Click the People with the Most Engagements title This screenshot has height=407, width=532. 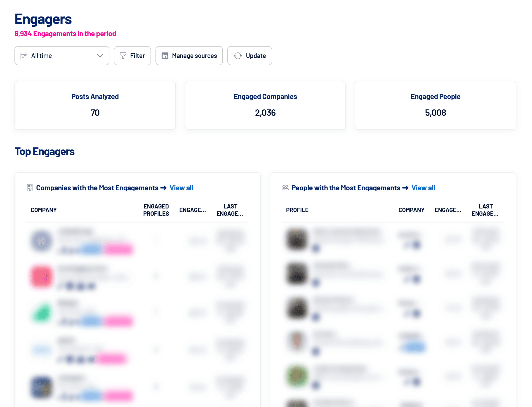click(x=346, y=188)
